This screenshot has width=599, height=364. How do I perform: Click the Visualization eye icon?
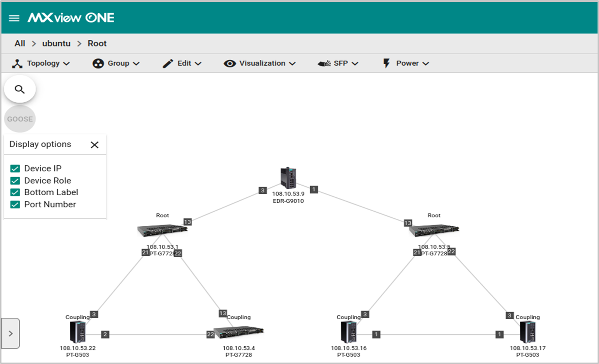[230, 63]
